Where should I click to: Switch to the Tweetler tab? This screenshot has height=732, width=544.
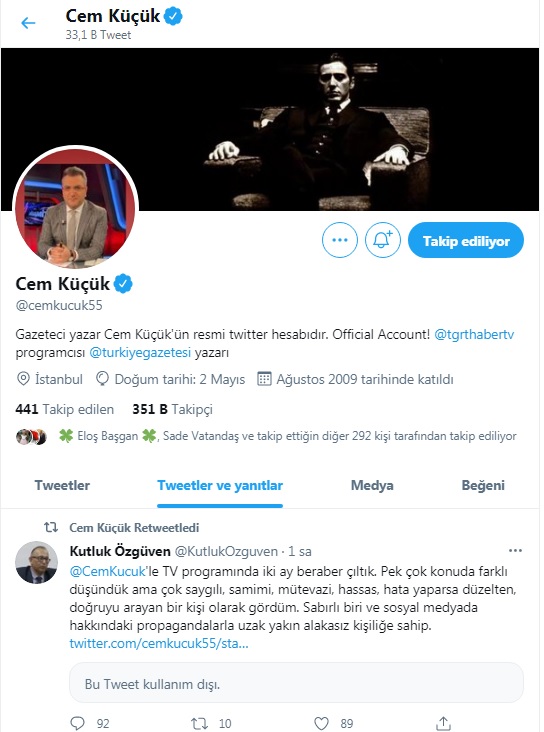(62, 486)
